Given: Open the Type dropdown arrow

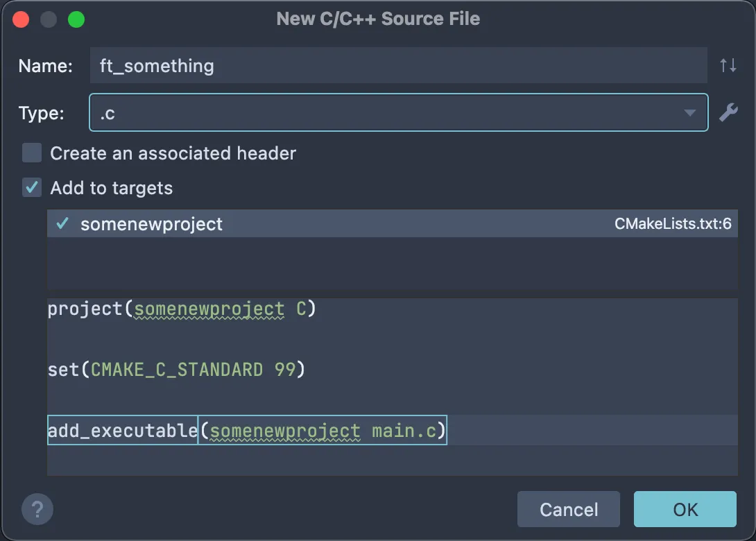Looking at the screenshot, I should [689, 113].
